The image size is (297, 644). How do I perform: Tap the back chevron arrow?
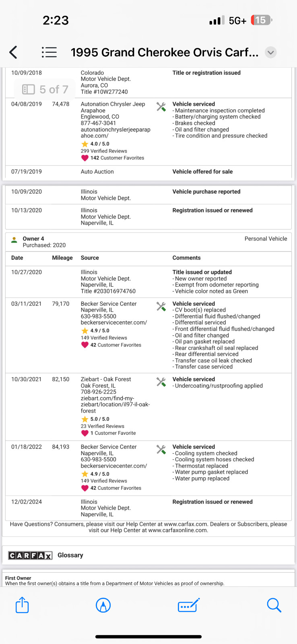point(13,52)
